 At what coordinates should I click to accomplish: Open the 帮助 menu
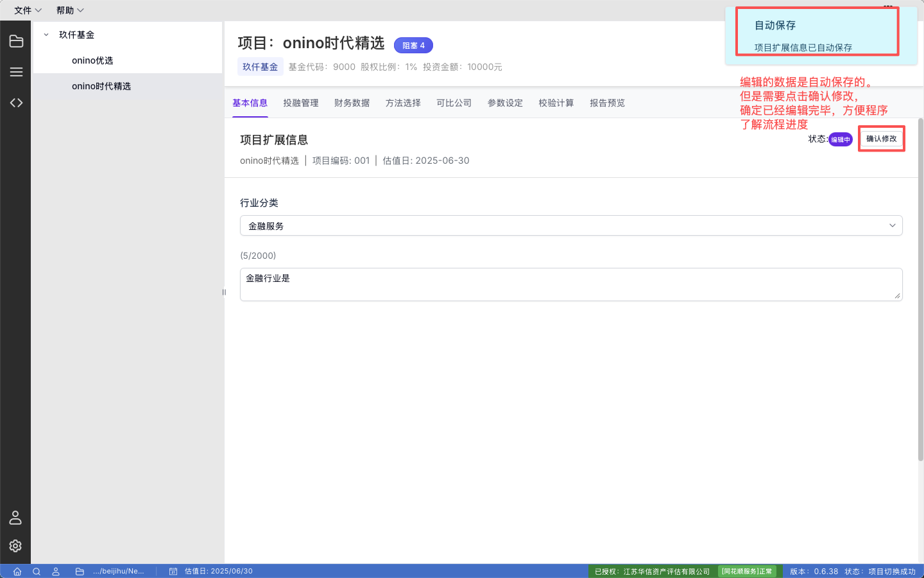70,10
